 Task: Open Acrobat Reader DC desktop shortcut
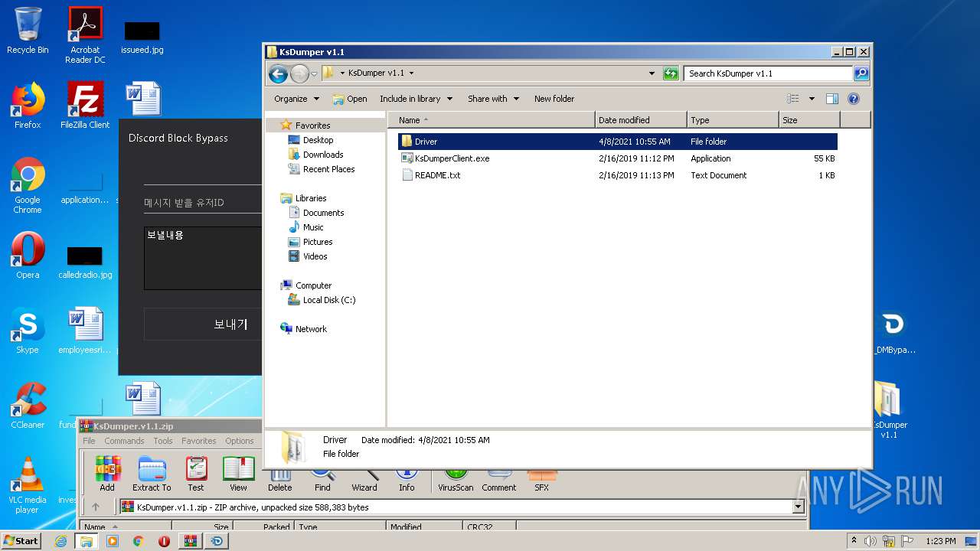(85, 35)
